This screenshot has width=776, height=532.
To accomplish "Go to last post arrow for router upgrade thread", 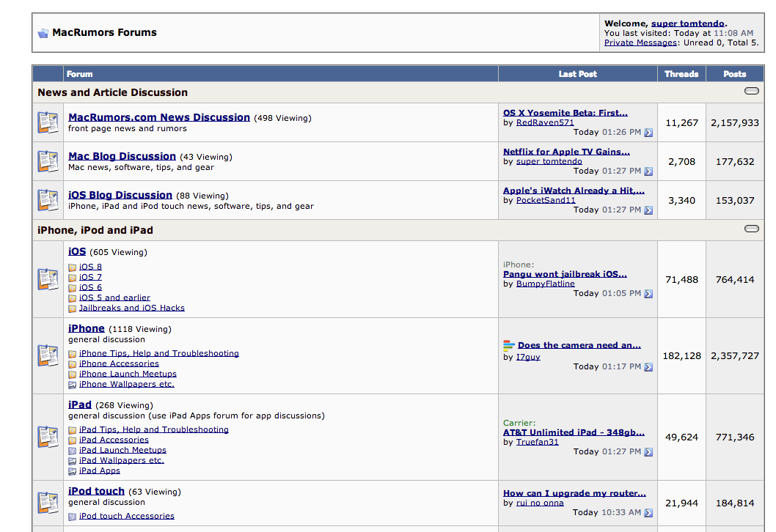I will click(648, 513).
